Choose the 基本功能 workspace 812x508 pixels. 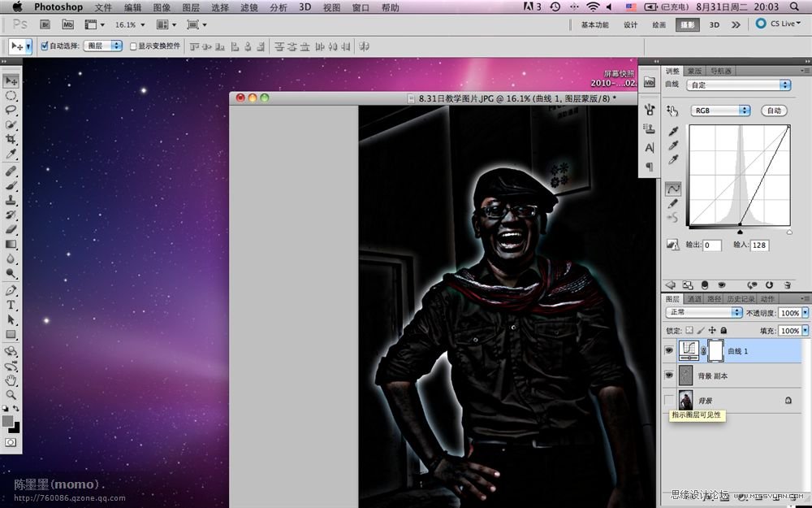(x=594, y=24)
